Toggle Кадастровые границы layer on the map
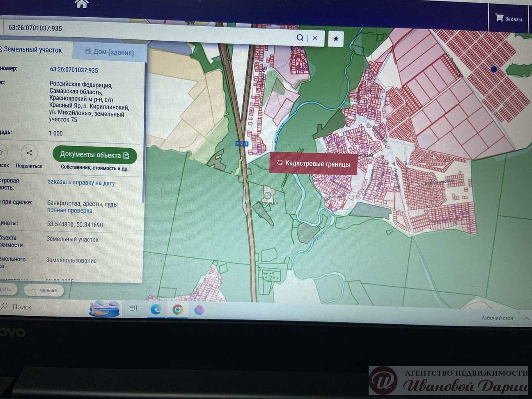The height and width of the screenshot is (399, 532). [313, 164]
